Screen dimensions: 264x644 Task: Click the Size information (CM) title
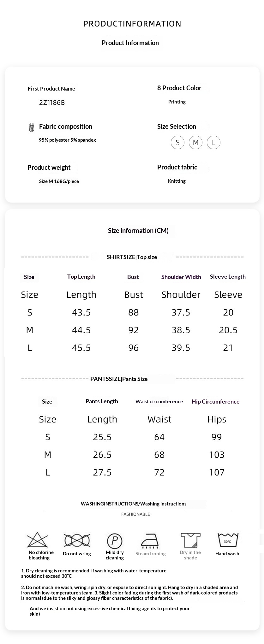pyautogui.click(x=138, y=231)
